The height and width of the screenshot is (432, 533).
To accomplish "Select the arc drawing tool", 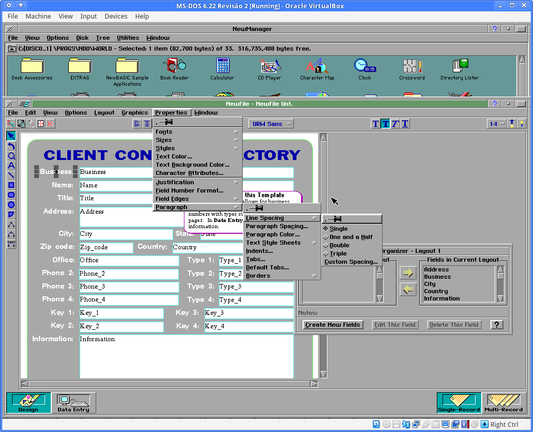I will [x=11, y=234].
